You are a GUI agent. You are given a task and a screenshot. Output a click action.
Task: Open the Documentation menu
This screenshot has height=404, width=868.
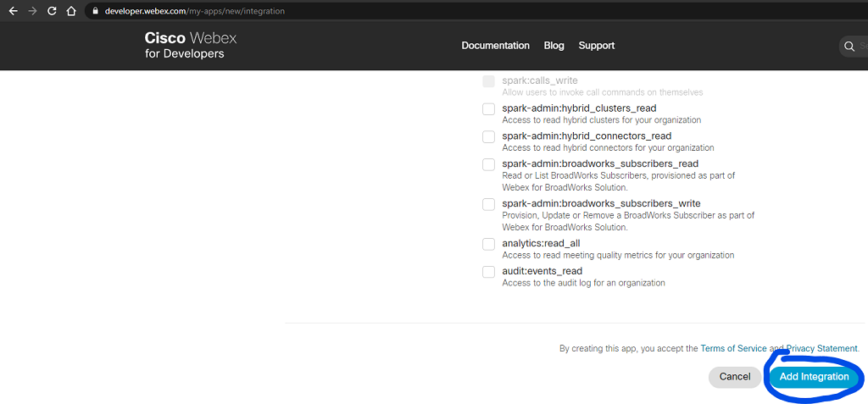tap(495, 46)
